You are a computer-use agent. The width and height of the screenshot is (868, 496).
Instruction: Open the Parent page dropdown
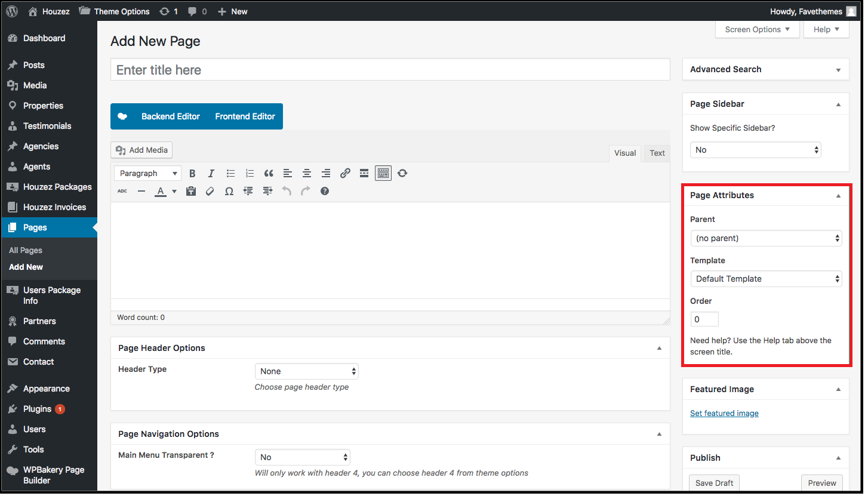[x=767, y=238]
